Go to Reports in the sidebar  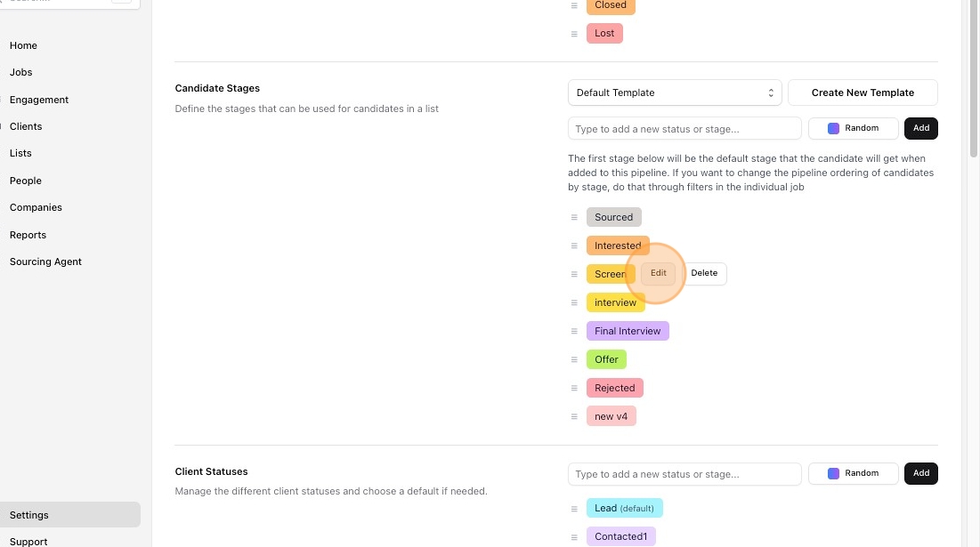tap(28, 235)
